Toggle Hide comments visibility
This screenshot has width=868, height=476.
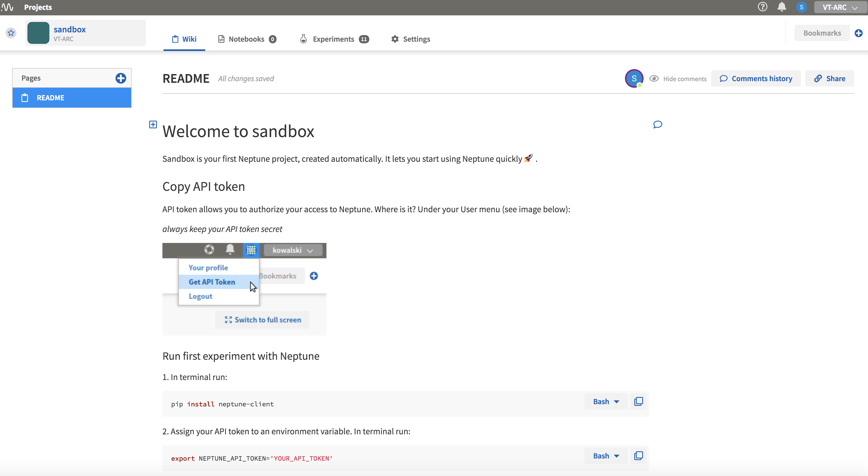tap(678, 78)
